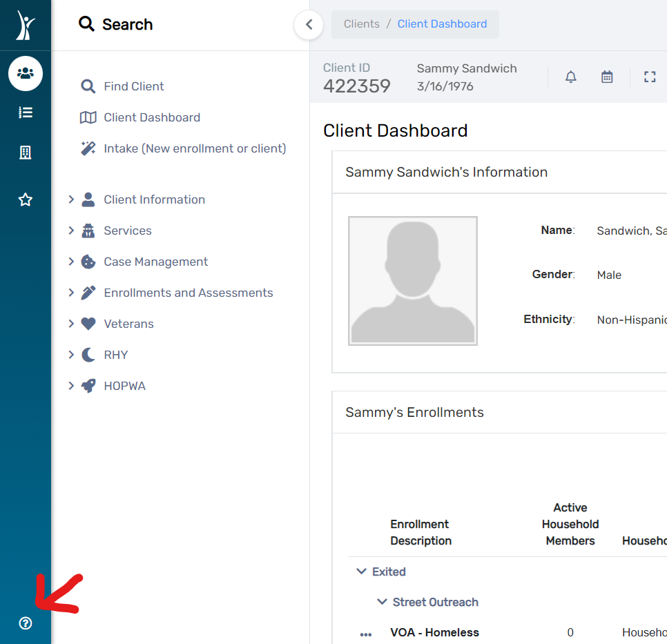The image size is (667, 644).
Task: Select Intake (New enrollment or client)
Action: pos(194,148)
